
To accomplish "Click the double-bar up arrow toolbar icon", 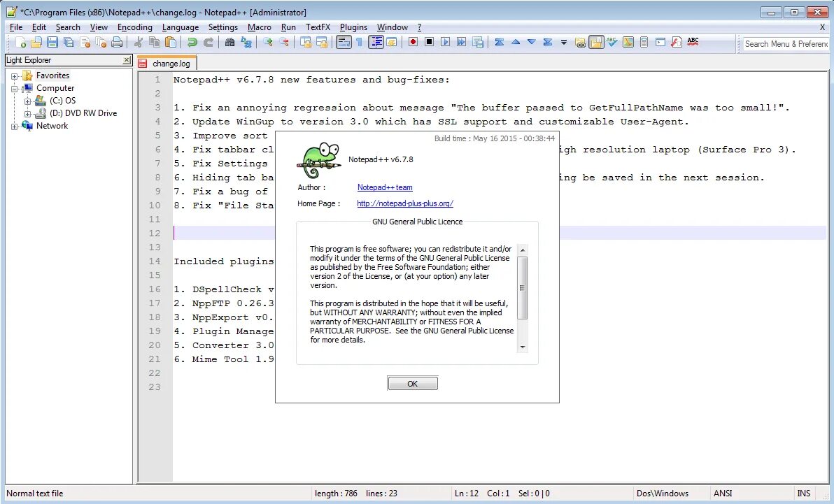I will (x=500, y=42).
